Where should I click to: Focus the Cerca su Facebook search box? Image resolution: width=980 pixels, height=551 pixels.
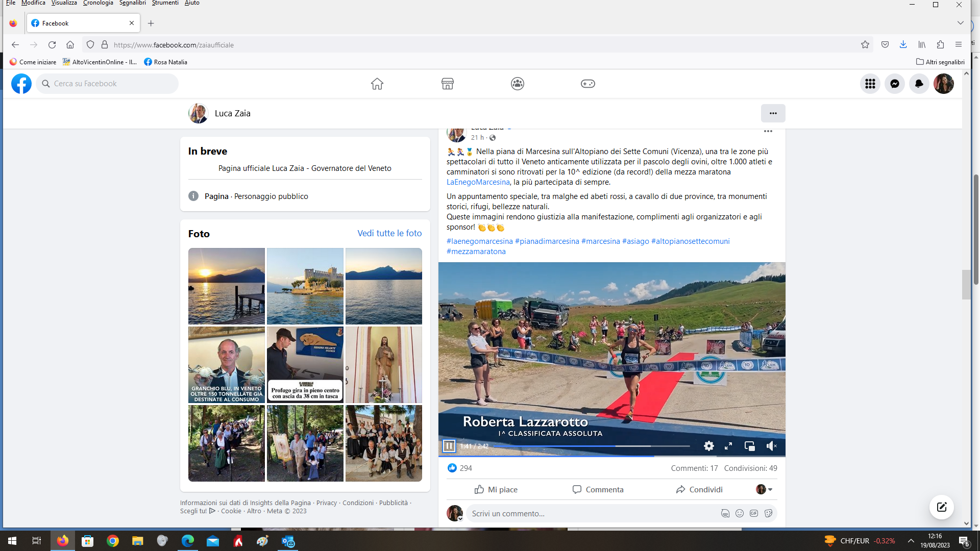[107, 84]
